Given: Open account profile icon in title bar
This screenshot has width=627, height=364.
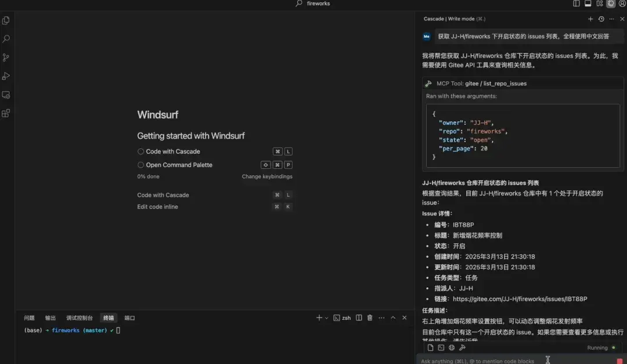Looking at the screenshot, I should (622, 3).
